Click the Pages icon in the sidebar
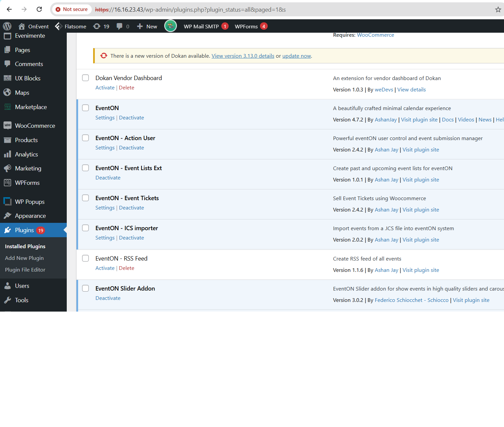Viewport: 504px width, 427px height. click(7, 50)
